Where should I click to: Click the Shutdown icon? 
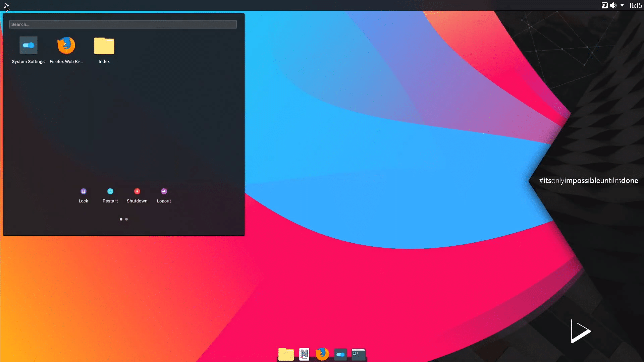tap(137, 191)
